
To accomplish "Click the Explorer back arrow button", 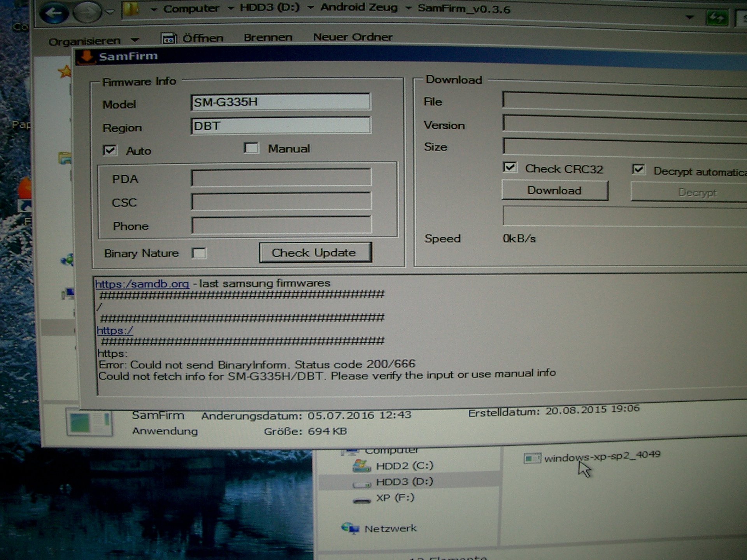I will click(54, 13).
